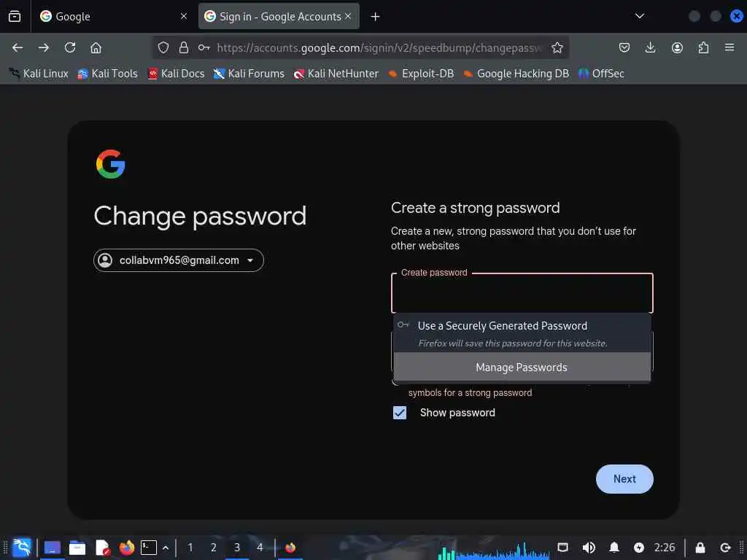
Task: Lock the screen with padlock icon
Action: [x=700, y=548]
